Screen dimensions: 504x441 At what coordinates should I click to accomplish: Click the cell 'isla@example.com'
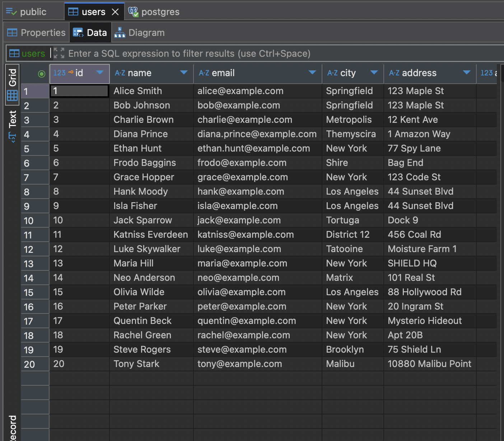coord(258,206)
